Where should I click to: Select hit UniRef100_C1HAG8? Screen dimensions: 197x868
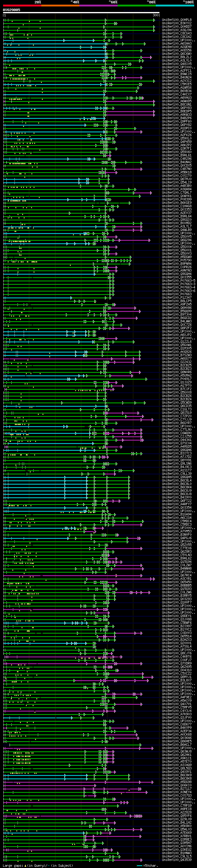click(177, 206)
